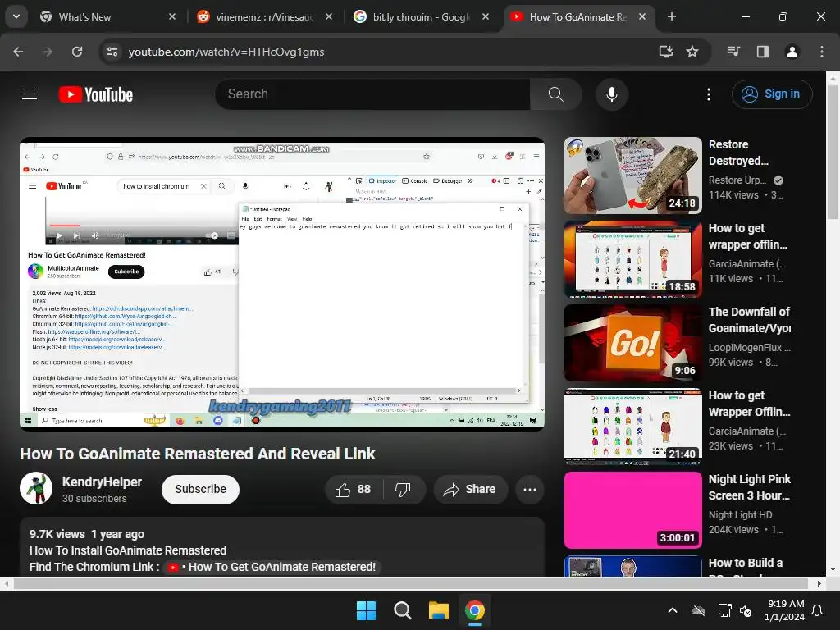Install app icon in address bar
Screen dimensions: 840x630
[x=666, y=52]
